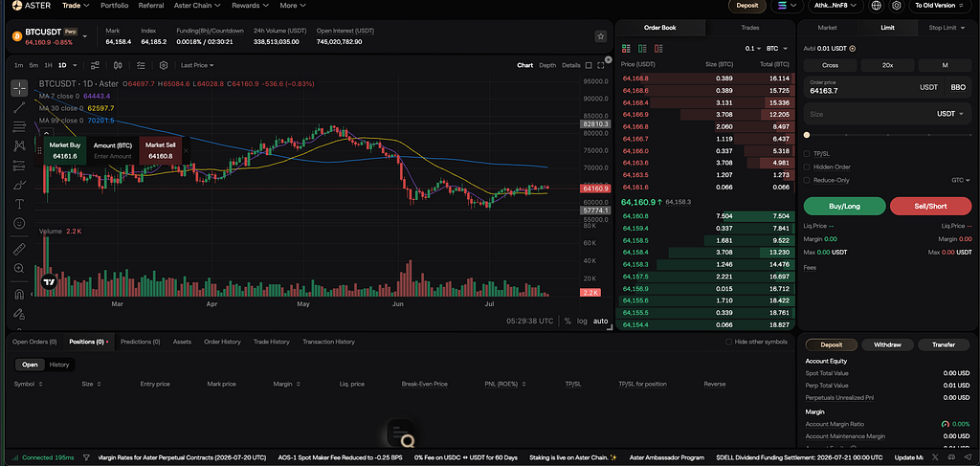Image resolution: width=980 pixels, height=466 pixels.
Task: Switch to Old Version toggle
Action: pos(940,6)
